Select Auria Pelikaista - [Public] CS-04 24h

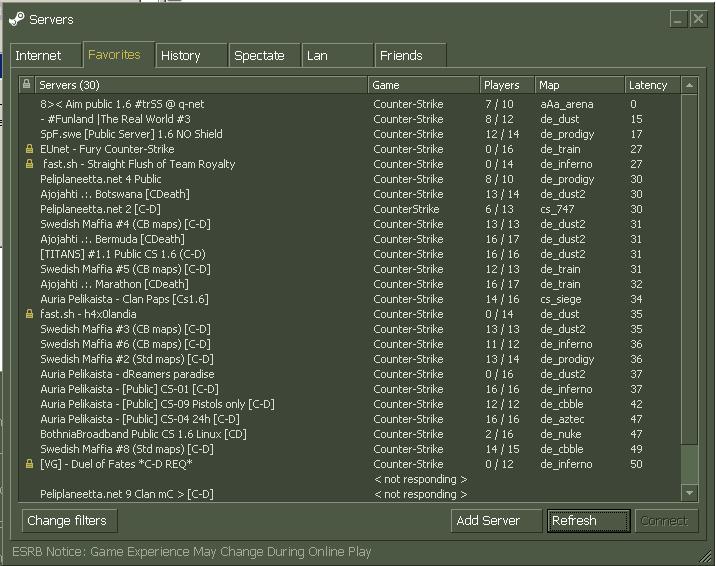point(350,419)
